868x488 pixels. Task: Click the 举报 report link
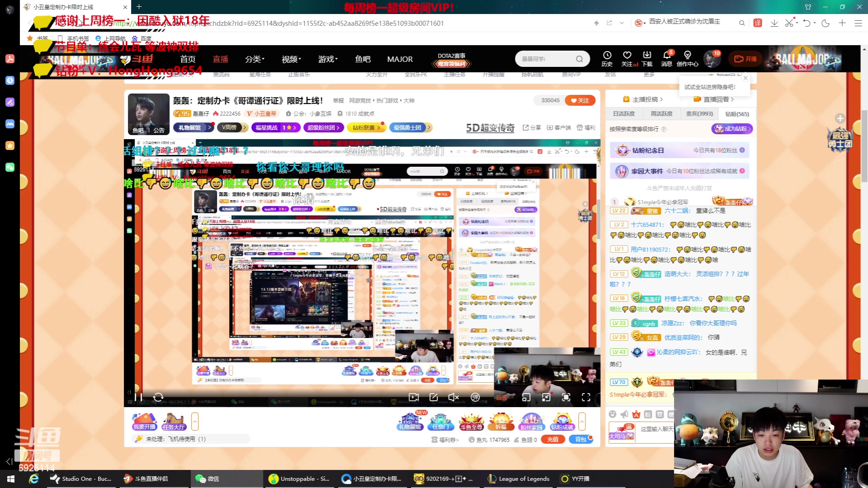[x=338, y=101]
